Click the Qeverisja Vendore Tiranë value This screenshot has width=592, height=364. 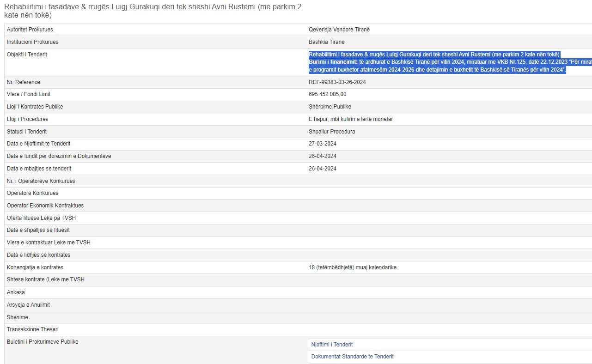click(339, 30)
